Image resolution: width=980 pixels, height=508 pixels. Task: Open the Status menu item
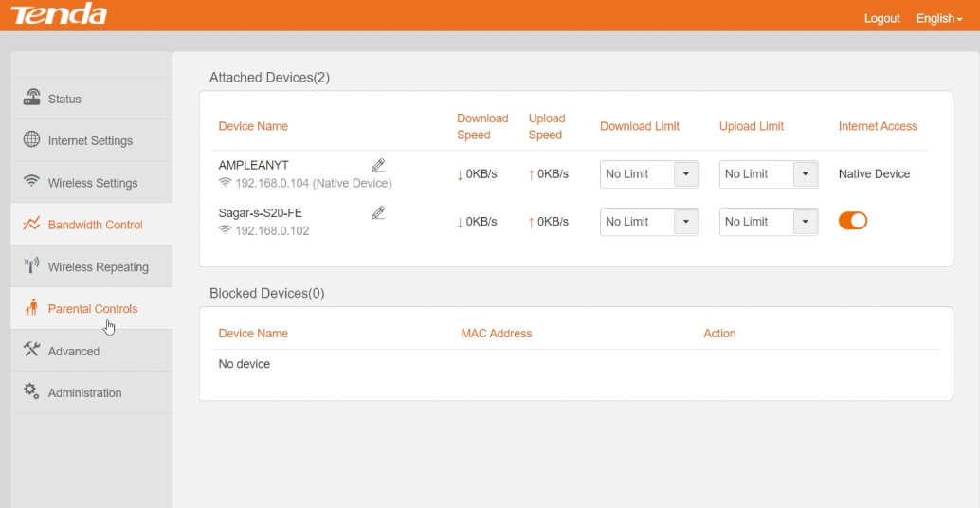pyautogui.click(x=91, y=99)
